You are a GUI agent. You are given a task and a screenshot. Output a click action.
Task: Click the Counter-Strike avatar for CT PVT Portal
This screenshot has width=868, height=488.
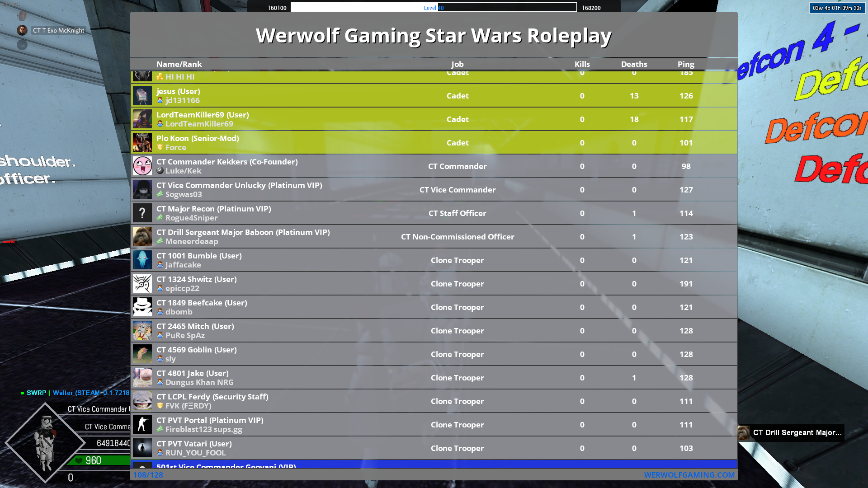pos(142,424)
